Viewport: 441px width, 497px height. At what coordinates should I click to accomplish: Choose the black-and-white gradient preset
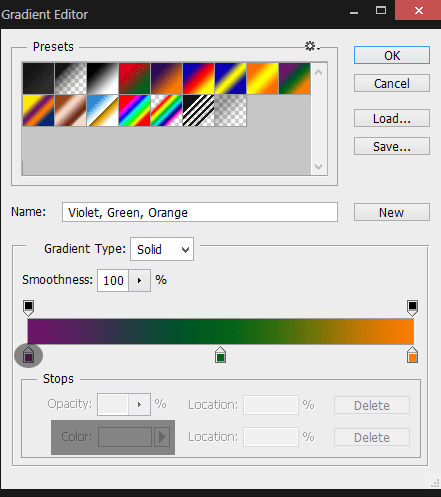(x=102, y=78)
